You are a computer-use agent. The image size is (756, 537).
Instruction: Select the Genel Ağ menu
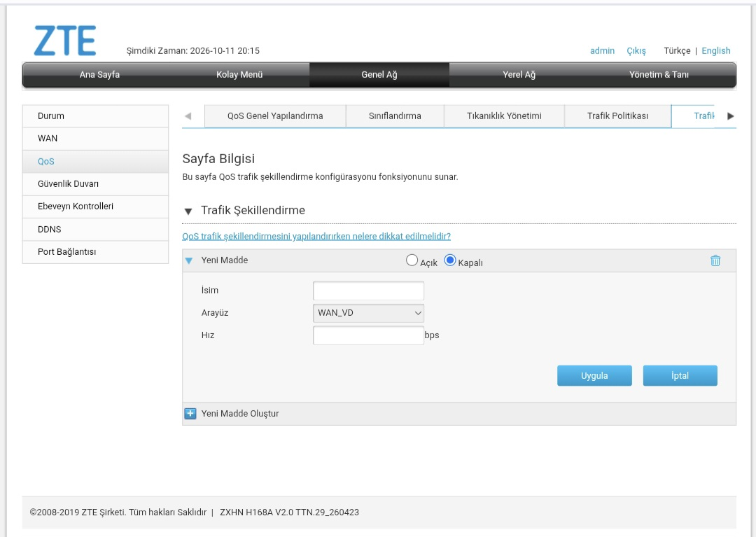[379, 75]
